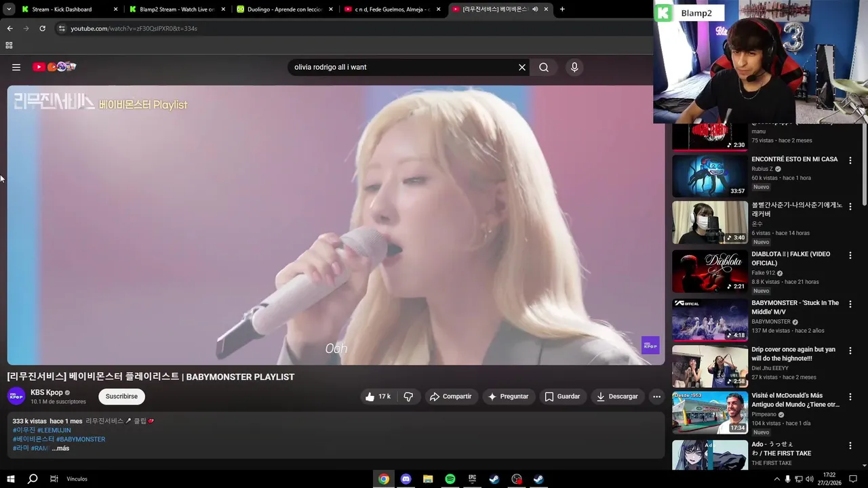Viewport: 868px width, 488px height.
Task: Play the McDonald's Pimpeano thumbnail
Action: (710, 413)
